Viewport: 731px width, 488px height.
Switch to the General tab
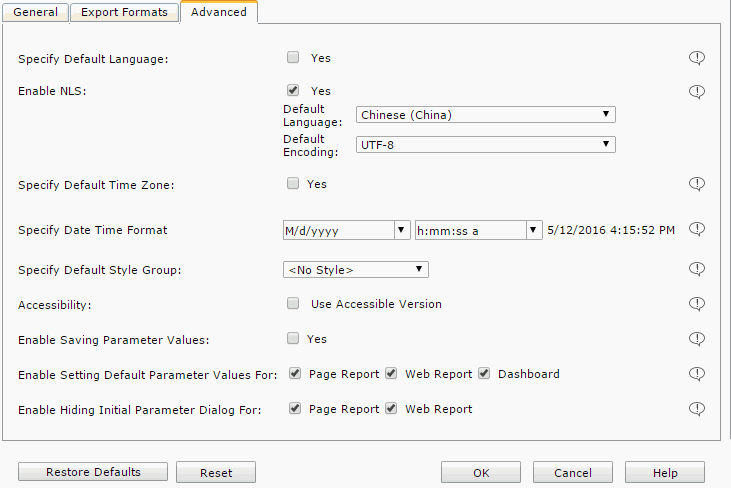point(35,13)
